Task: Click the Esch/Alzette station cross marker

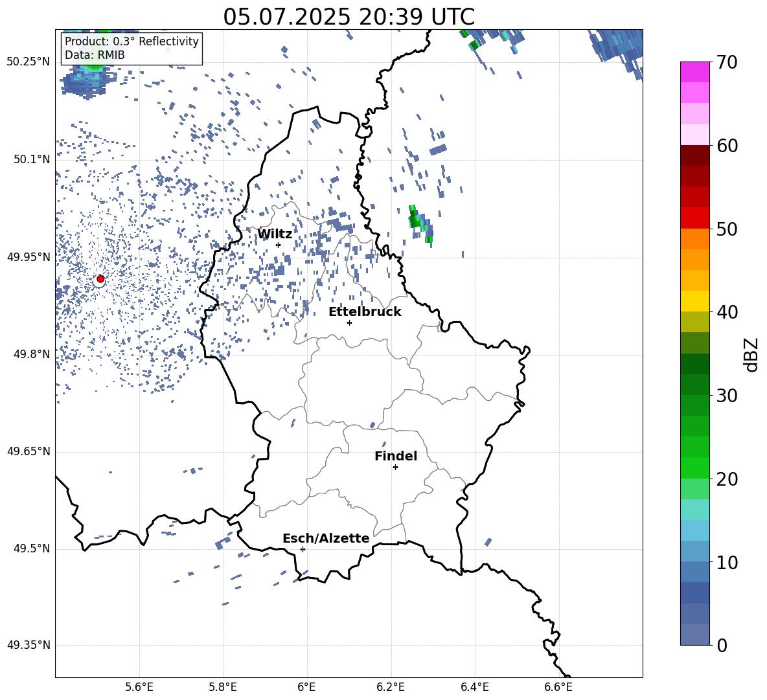Action: pyautogui.click(x=303, y=549)
